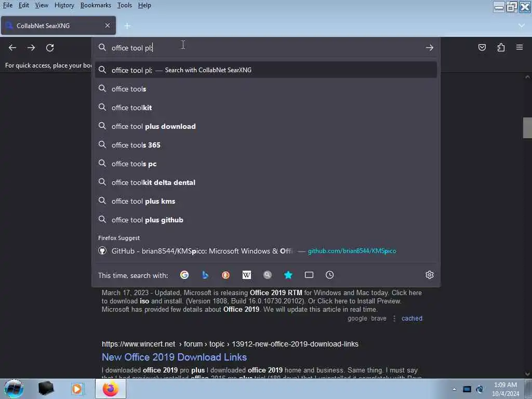
Task: Open the cached link of the result
Action: pyautogui.click(x=412, y=318)
